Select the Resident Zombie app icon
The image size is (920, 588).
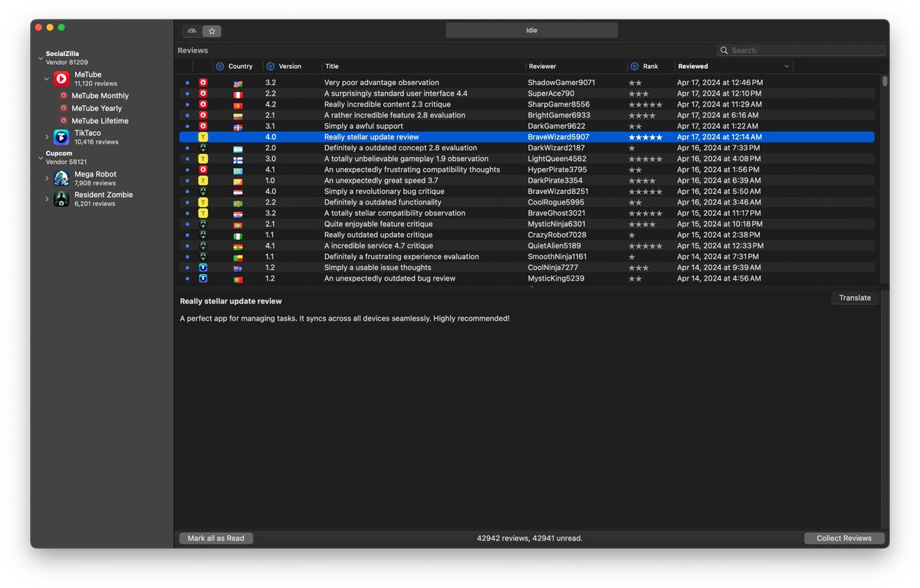coord(61,199)
